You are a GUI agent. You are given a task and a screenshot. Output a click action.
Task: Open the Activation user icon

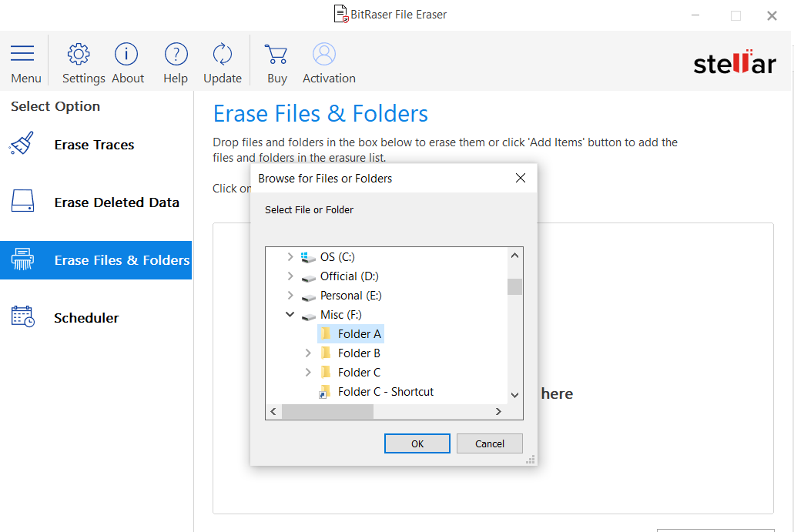point(324,54)
